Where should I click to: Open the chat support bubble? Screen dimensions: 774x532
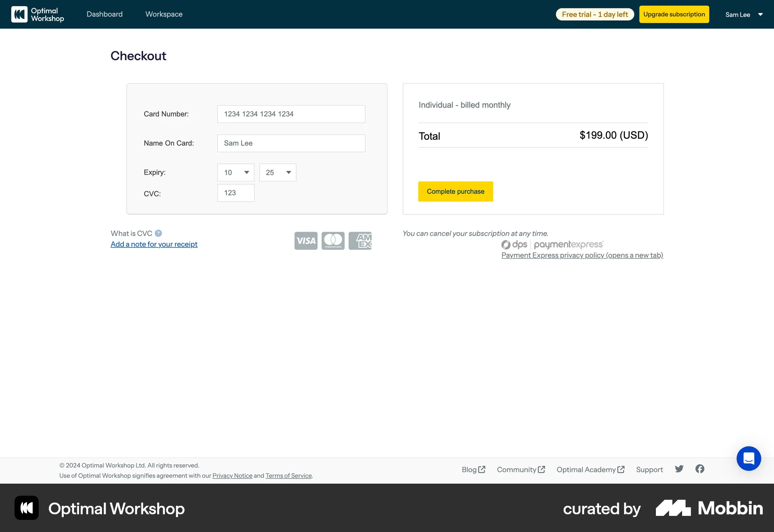749,459
